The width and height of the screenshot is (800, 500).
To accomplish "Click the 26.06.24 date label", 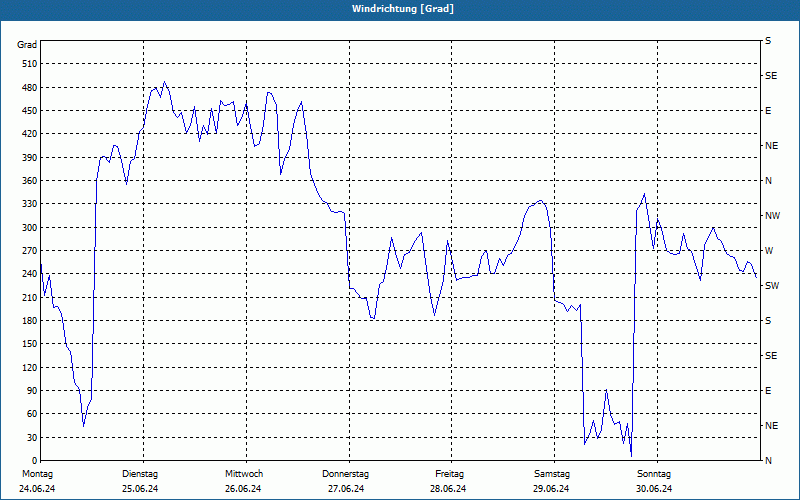I will click(243, 489).
